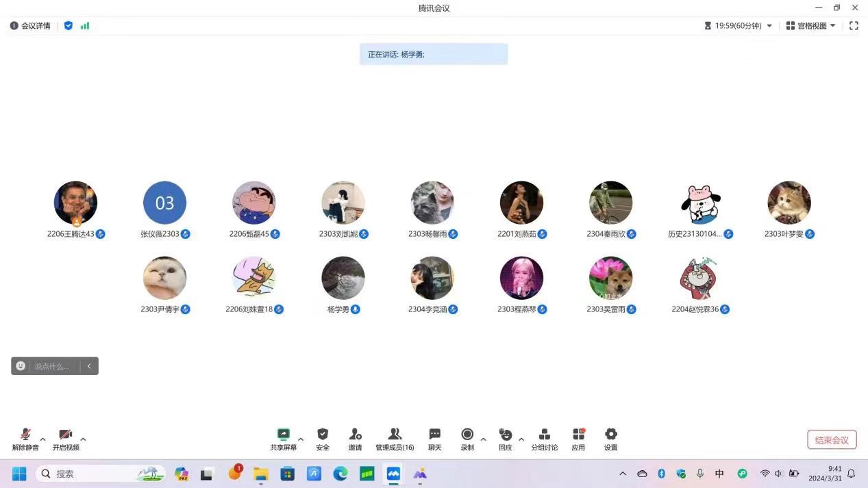Viewport: 868px width, 488px height.
Task: Click the 共享屏幕 share screen icon
Action: point(283,435)
